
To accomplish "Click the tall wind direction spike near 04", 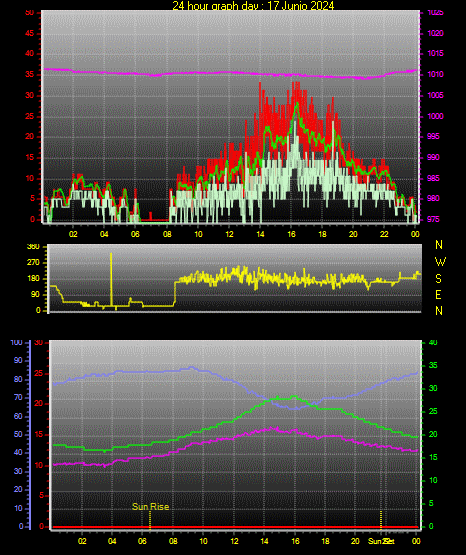I will coord(111,279).
